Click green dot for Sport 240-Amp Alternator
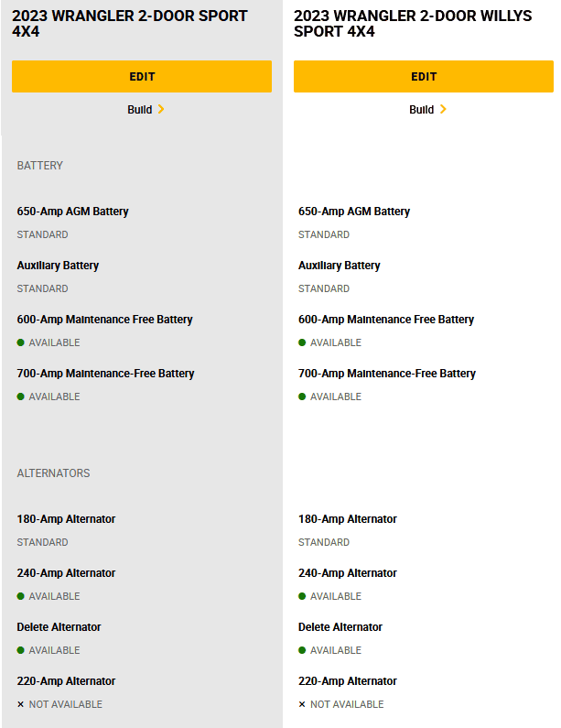 coord(20,596)
